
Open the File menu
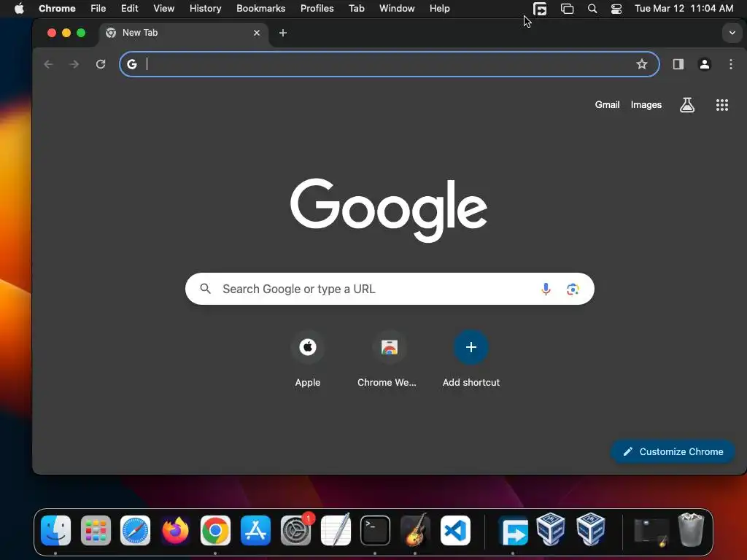[x=98, y=8]
